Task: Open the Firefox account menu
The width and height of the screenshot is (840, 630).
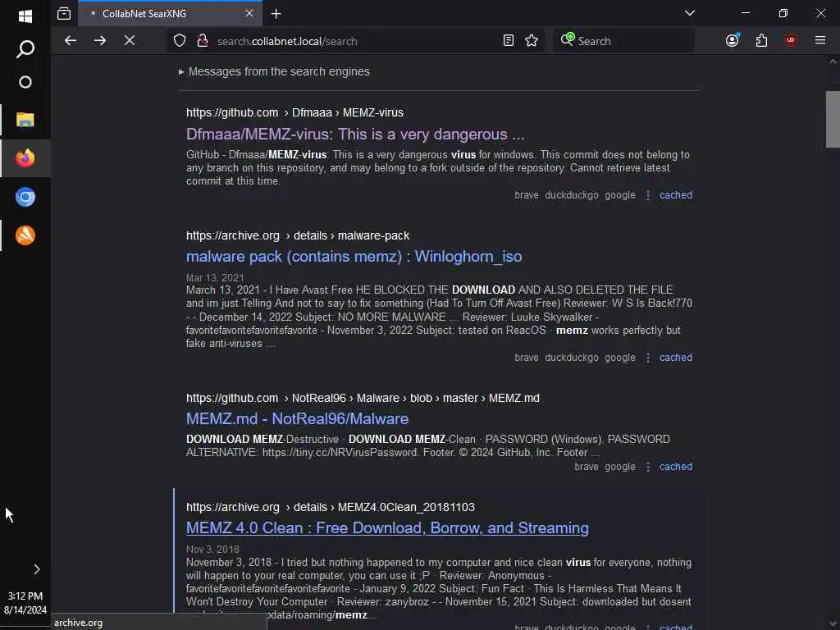Action: pos(733,40)
